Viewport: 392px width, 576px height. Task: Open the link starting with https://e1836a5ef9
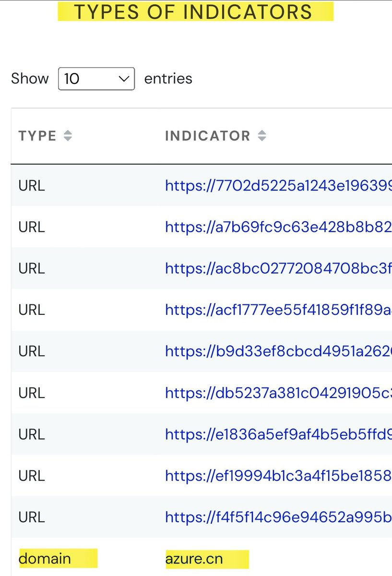click(278, 434)
